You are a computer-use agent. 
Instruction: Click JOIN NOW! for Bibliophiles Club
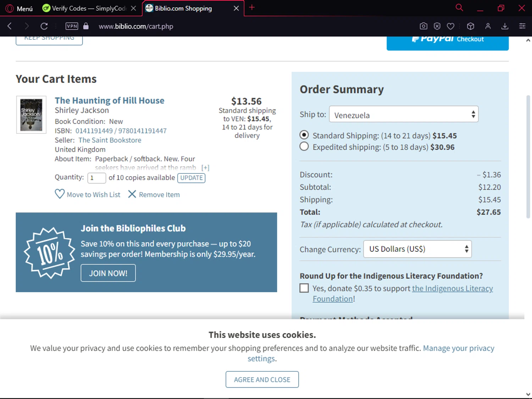click(108, 273)
